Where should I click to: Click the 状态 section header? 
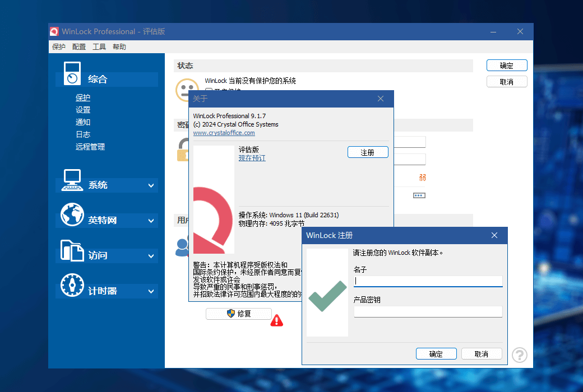(323, 66)
